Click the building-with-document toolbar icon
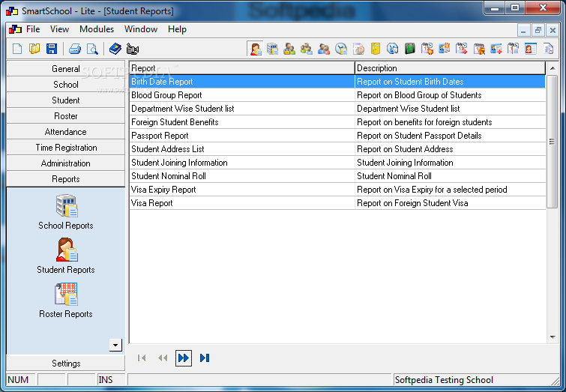Image resolution: width=566 pixels, height=392 pixels. (273, 49)
